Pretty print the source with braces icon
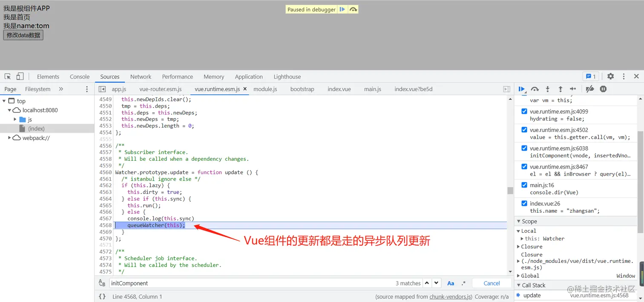The height and width of the screenshot is (302, 644). [102, 296]
